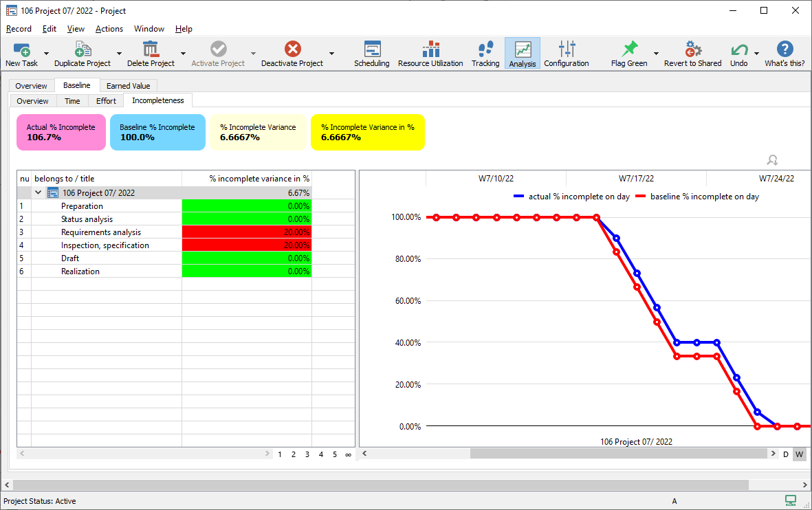Image resolution: width=812 pixels, height=510 pixels.
Task: Set tree expansion level to 1
Action: pyautogui.click(x=280, y=454)
